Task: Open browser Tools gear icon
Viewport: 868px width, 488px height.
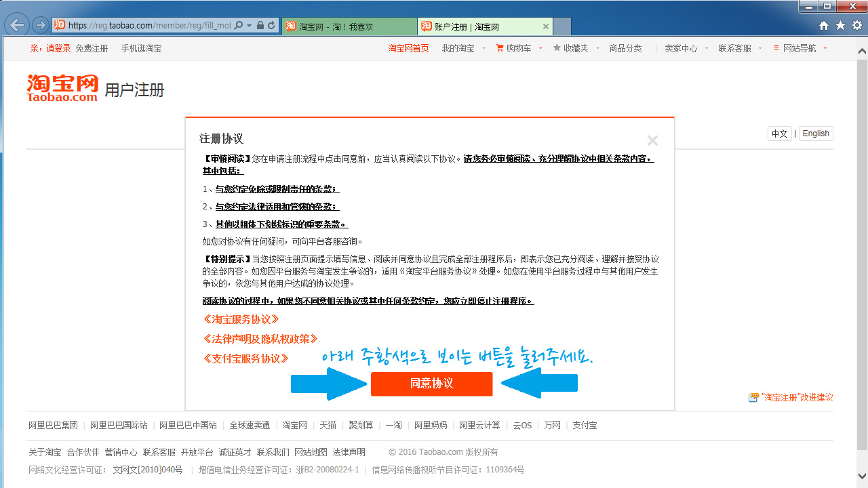Action: coord(856,26)
